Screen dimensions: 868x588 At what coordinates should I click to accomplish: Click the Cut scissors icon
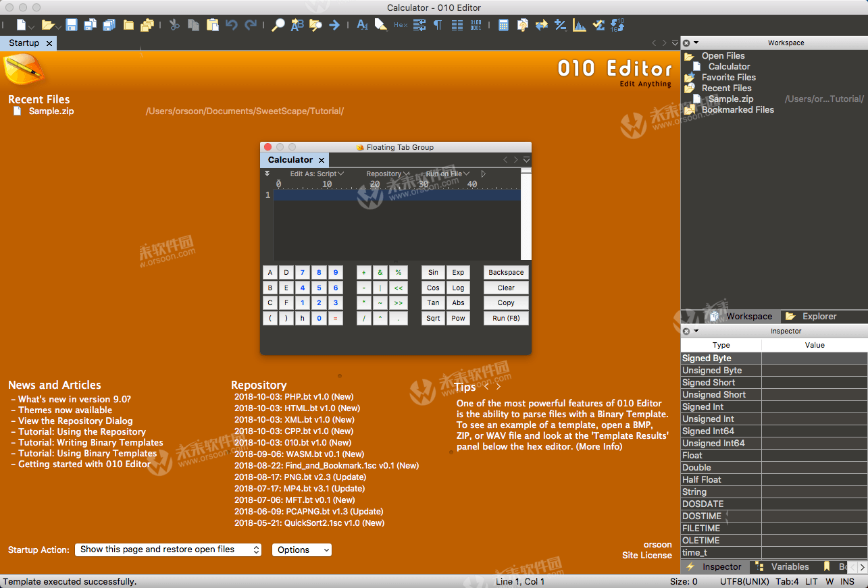174,25
